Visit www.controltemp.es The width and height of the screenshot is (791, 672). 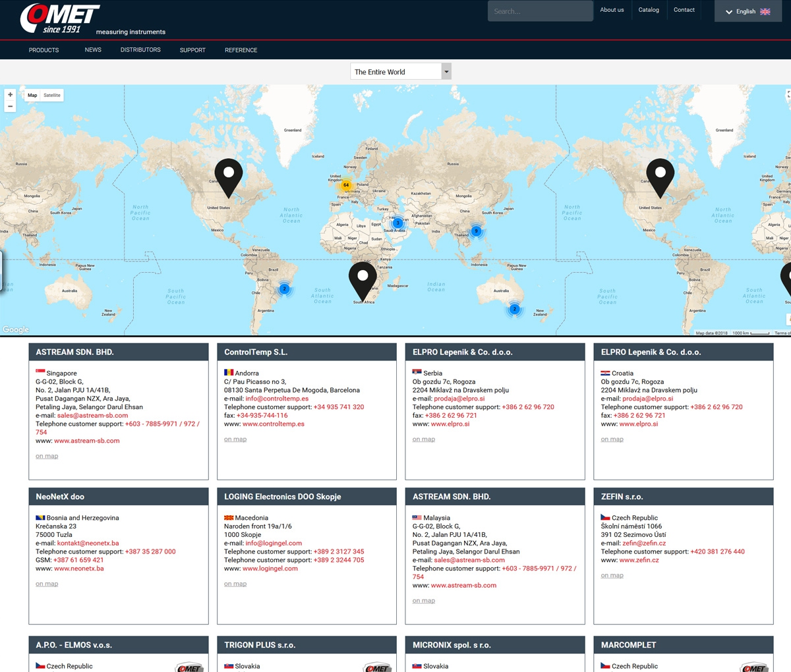(x=274, y=424)
